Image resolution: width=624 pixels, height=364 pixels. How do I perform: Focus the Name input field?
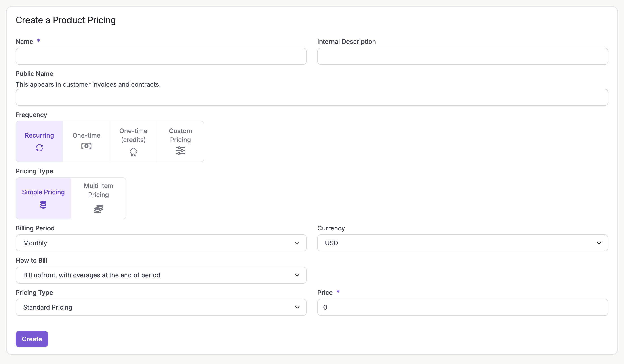161,56
